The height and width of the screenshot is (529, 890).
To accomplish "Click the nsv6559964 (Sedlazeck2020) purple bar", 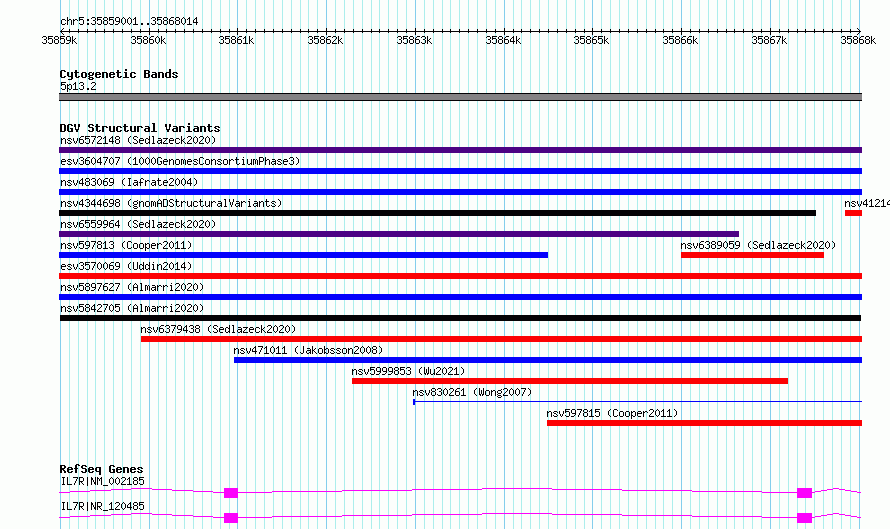I will tap(399, 234).
